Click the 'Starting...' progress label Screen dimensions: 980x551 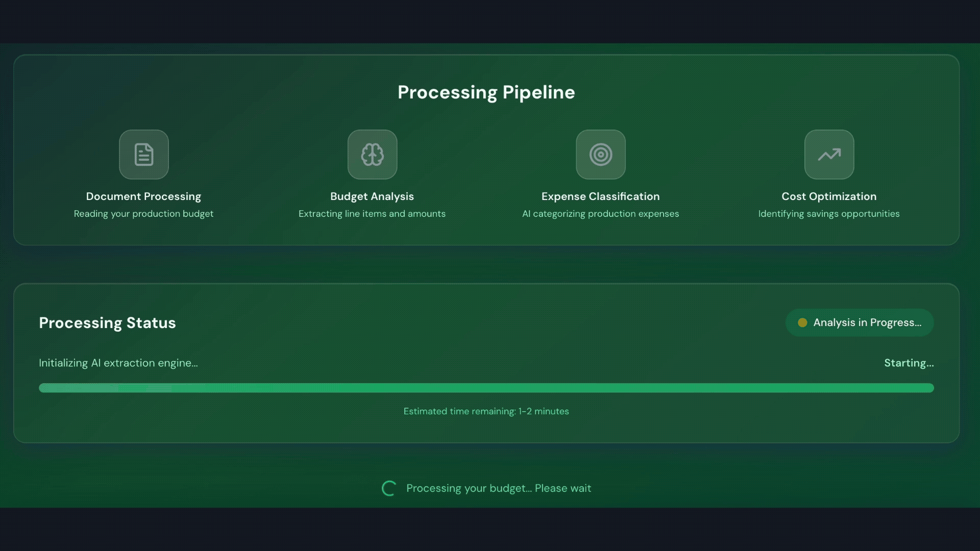909,363
